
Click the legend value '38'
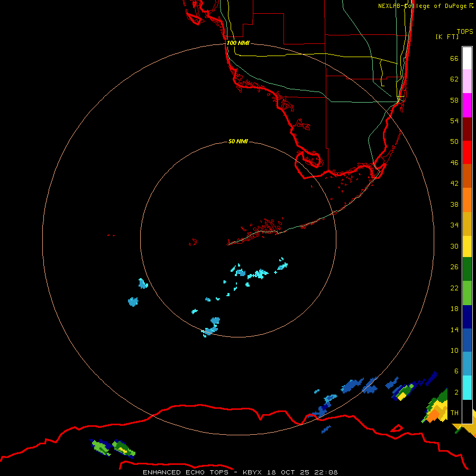tap(454, 204)
